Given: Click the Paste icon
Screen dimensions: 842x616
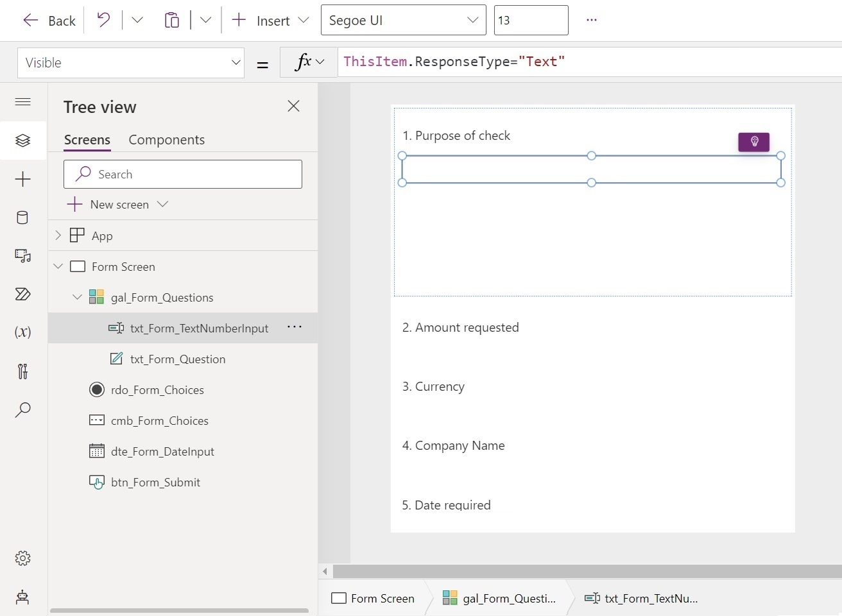Looking at the screenshot, I should (172, 20).
